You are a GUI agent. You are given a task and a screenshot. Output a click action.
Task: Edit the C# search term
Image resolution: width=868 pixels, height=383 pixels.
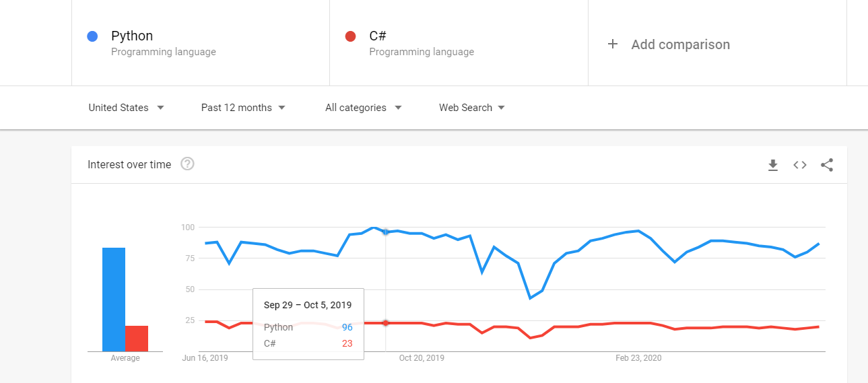[x=378, y=36]
